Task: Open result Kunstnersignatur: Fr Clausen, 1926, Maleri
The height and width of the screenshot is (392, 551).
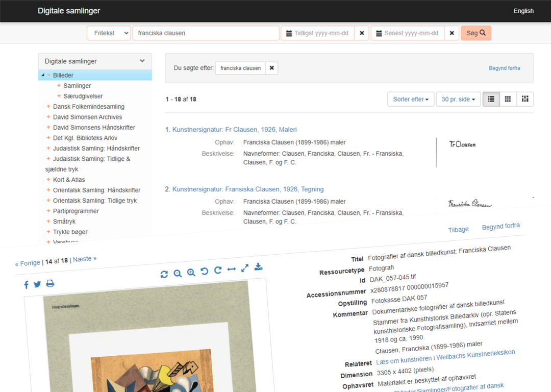Action: pyautogui.click(x=234, y=129)
